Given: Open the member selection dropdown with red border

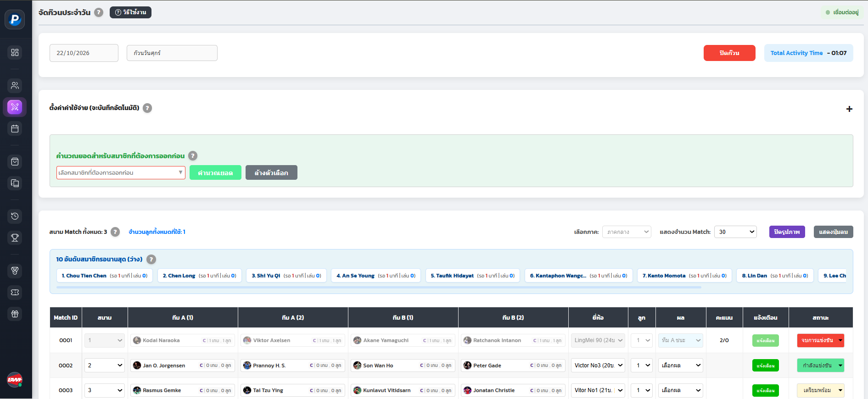Looking at the screenshot, I should click(x=121, y=172).
